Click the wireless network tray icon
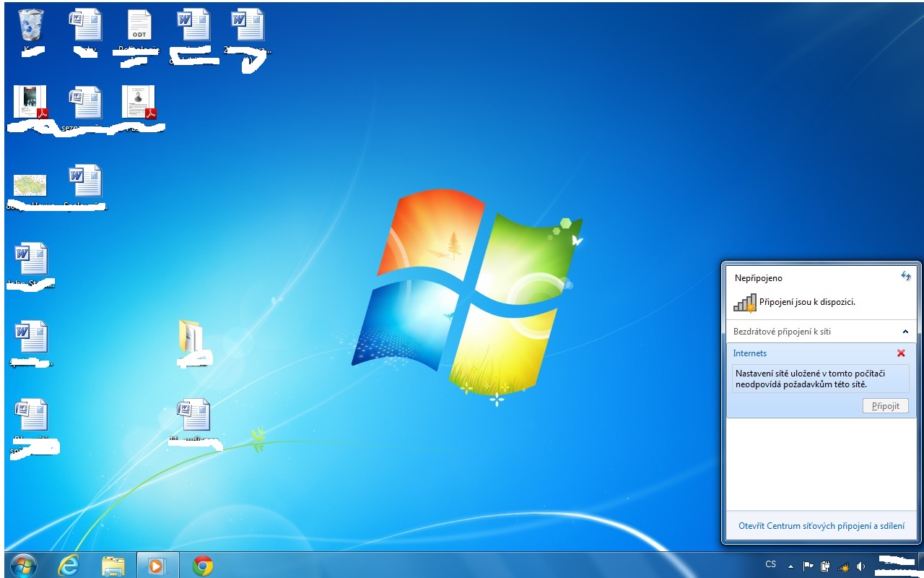 [843, 566]
